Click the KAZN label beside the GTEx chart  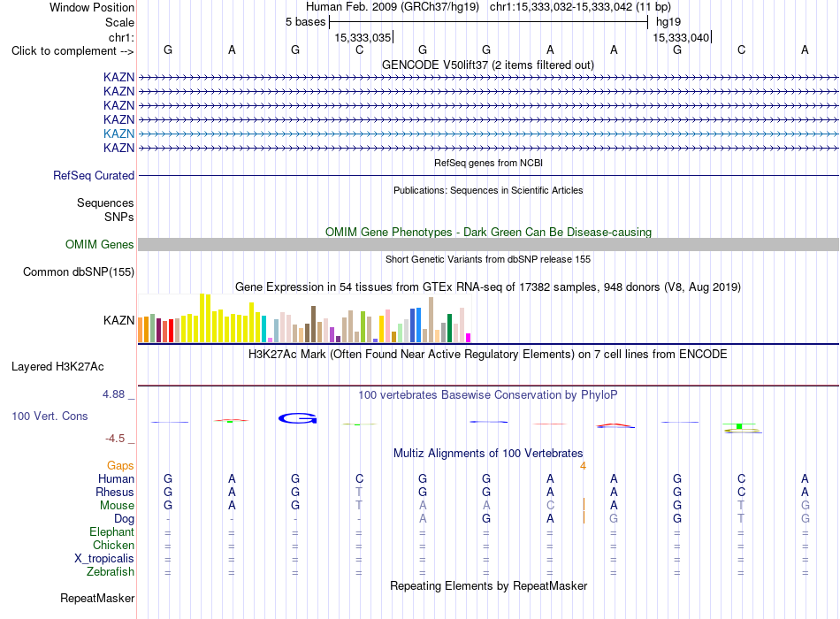tap(118, 320)
